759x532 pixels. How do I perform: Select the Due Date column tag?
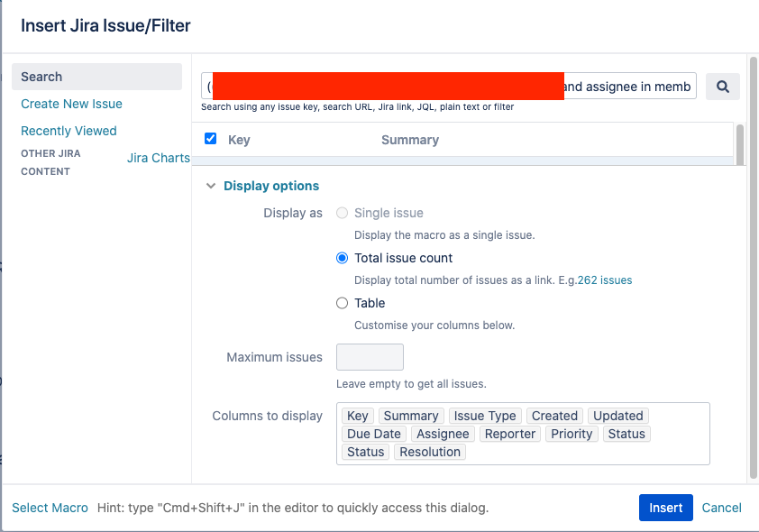[x=374, y=434]
